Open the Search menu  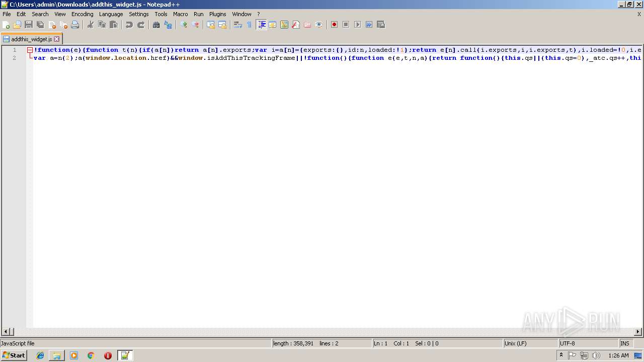(x=40, y=14)
